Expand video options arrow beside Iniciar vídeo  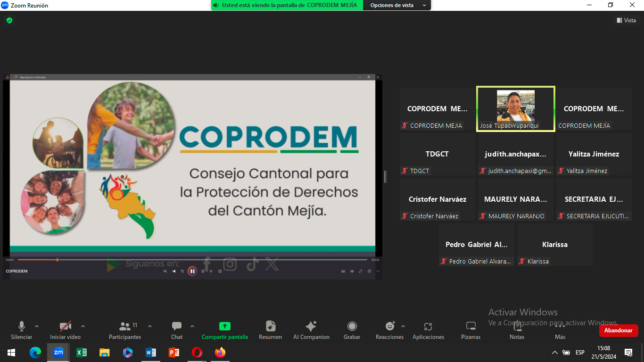pos(83,326)
